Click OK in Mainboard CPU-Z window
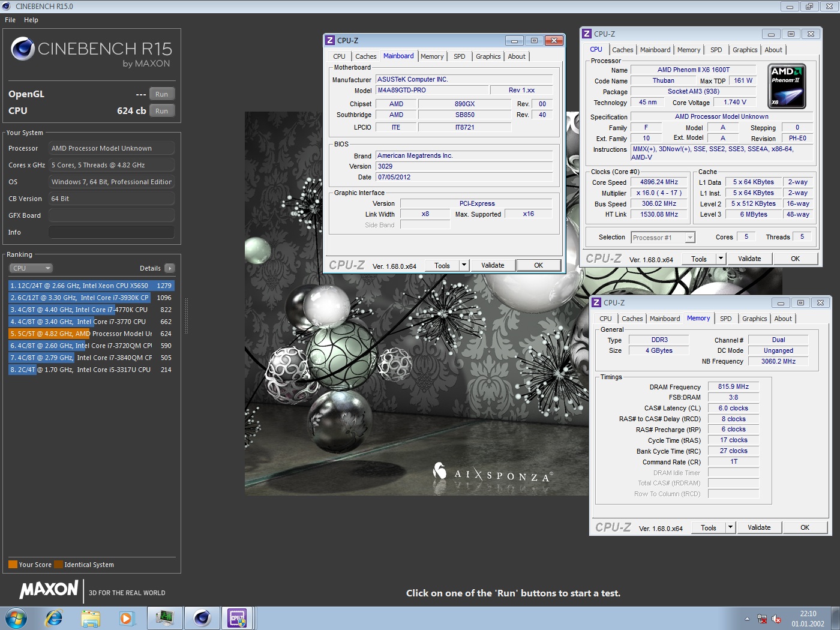840x630 pixels. (539, 265)
